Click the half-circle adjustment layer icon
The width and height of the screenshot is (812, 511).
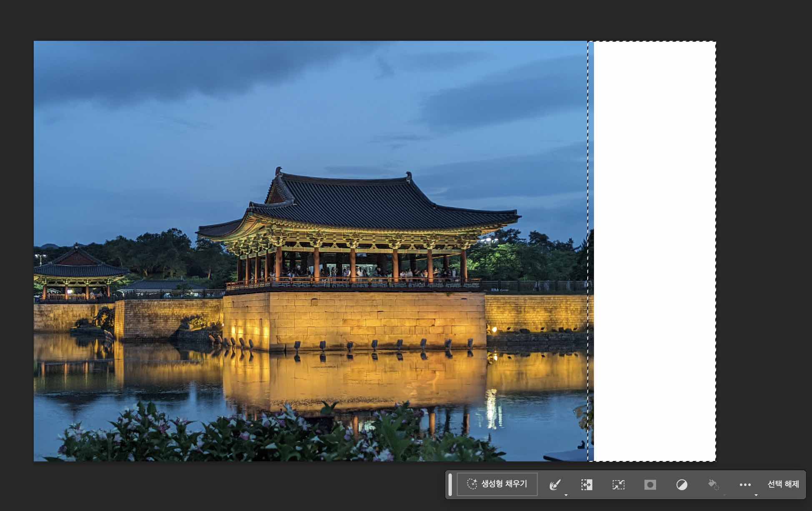pyautogui.click(x=682, y=484)
